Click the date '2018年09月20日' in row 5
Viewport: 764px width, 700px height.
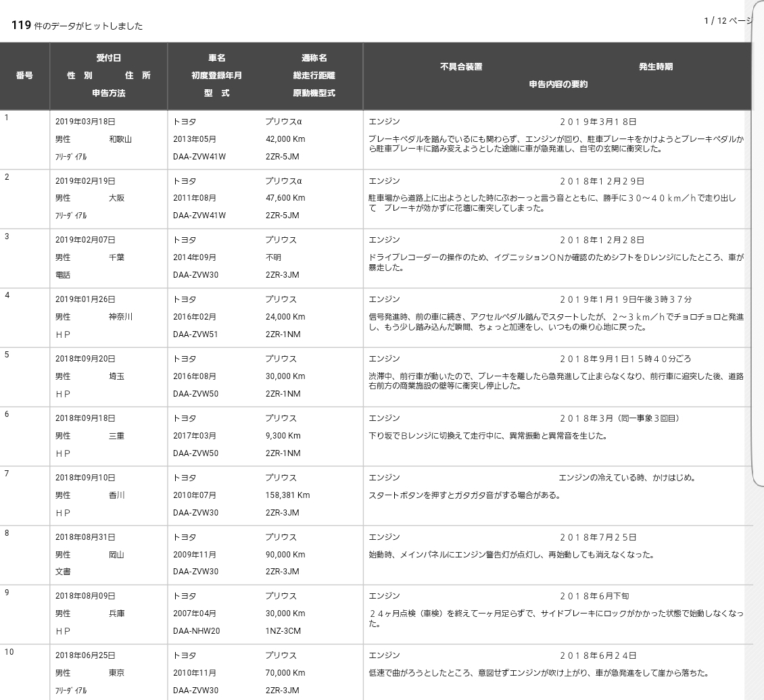(85, 359)
